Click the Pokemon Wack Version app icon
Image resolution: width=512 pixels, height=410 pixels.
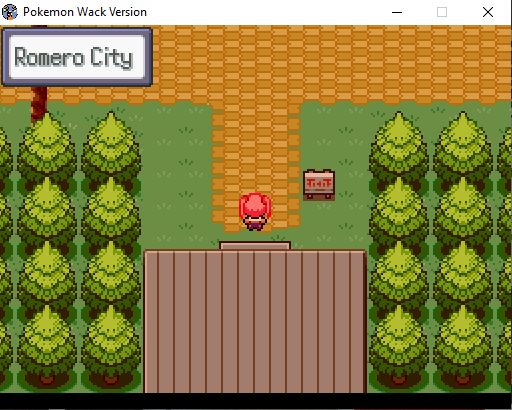point(10,12)
